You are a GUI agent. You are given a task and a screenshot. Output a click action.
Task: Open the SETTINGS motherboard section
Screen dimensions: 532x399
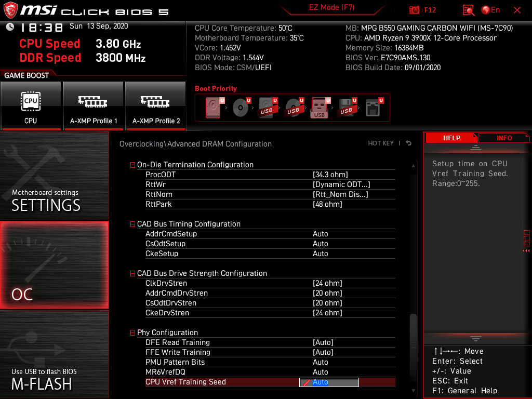pyautogui.click(x=54, y=176)
